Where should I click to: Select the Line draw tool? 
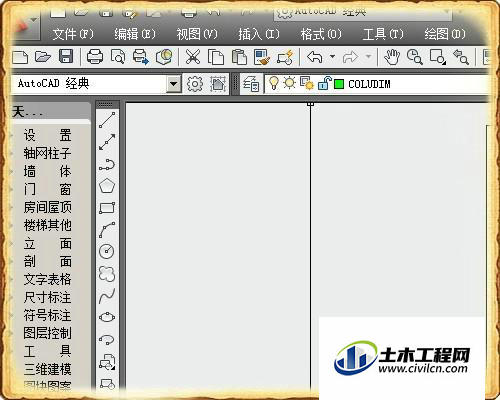pos(107,120)
